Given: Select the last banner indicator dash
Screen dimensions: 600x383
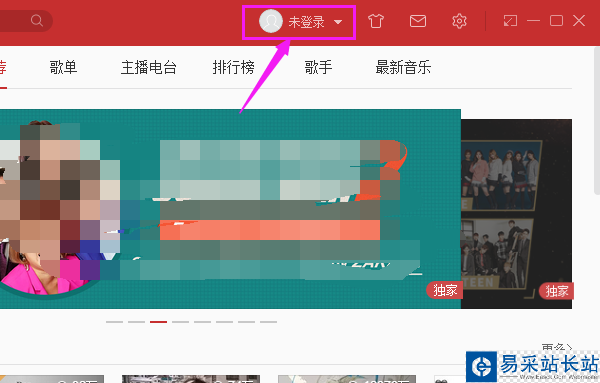Looking at the screenshot, I should pyautogui.click(x=268, y=322).
